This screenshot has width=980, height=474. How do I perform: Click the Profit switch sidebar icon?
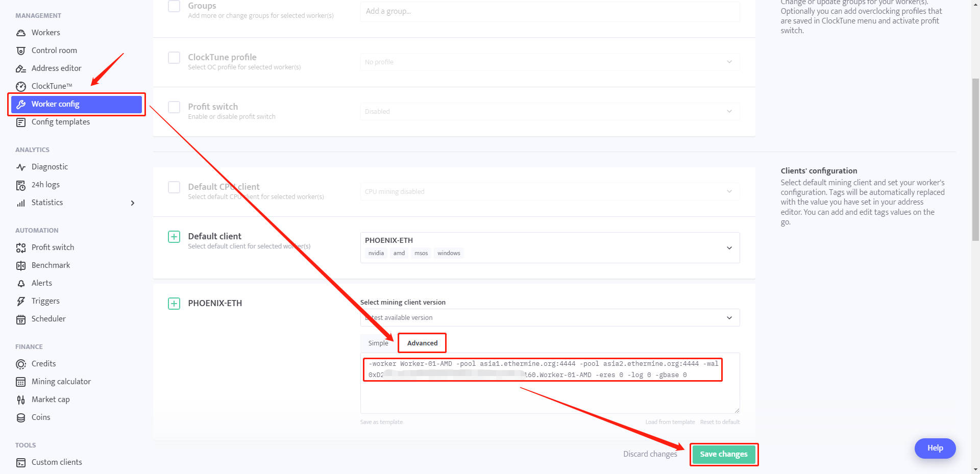click(21, 247)
